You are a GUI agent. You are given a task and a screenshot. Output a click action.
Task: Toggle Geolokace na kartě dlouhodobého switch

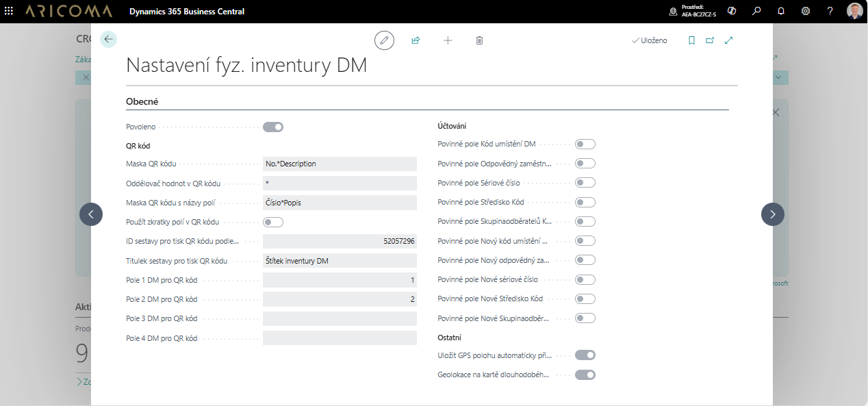click(x=585, y=375)
